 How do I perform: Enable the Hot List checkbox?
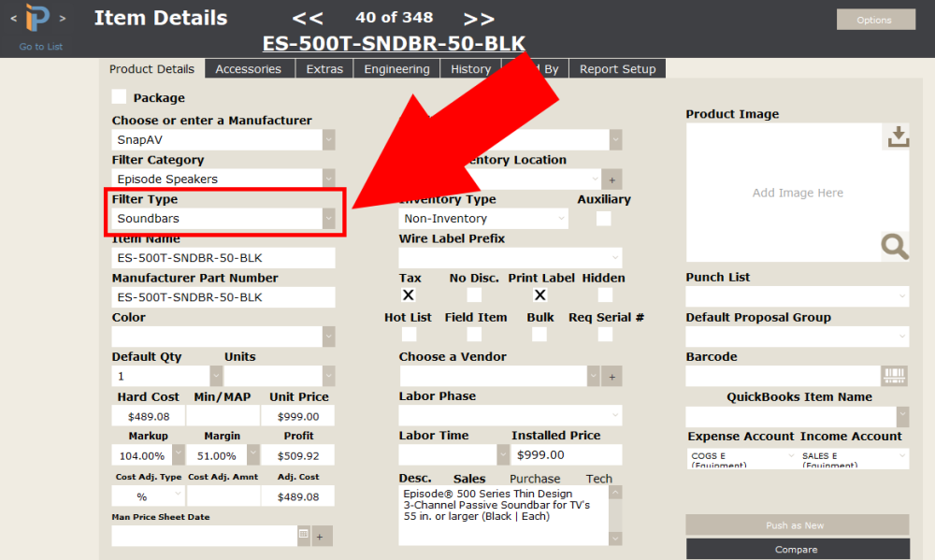point(408,333)
